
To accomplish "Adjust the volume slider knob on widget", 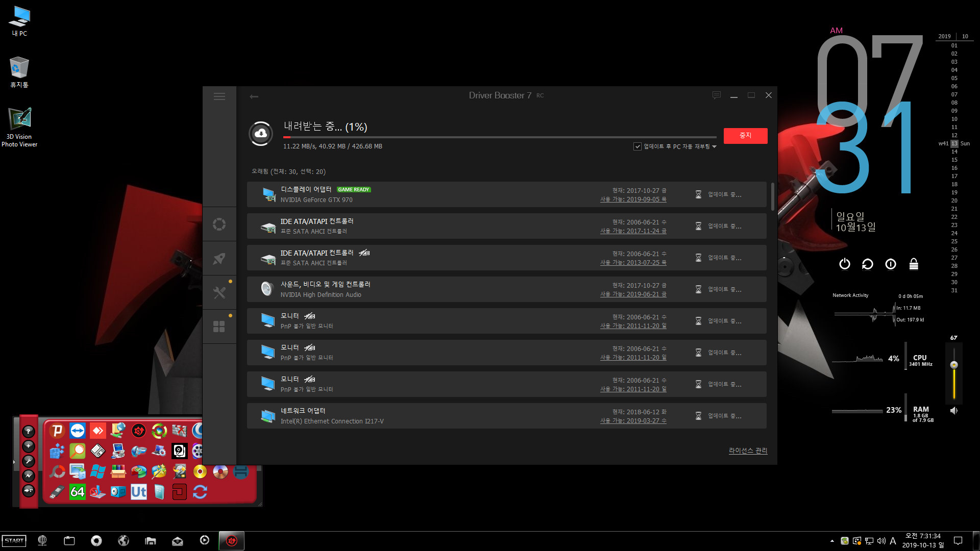I will [x=954, y=365].
